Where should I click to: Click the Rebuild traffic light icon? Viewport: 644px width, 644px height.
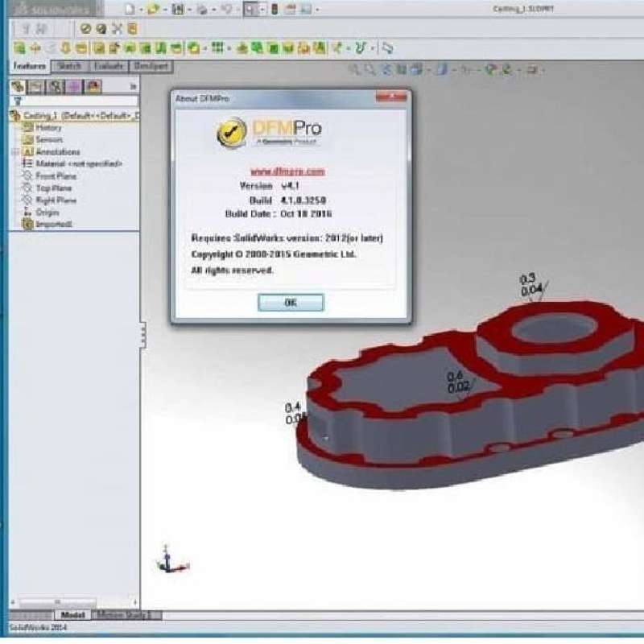(x=275, y=9)
